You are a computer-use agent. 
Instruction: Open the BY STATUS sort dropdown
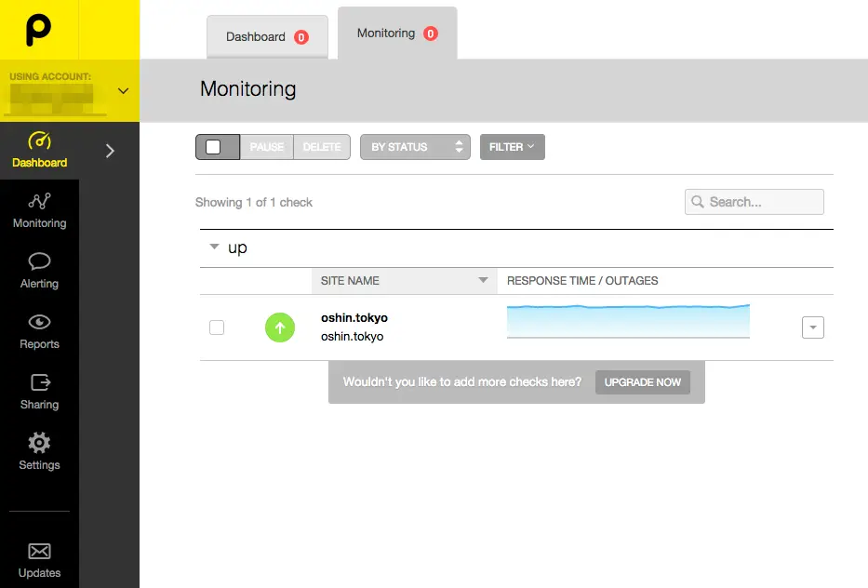click(x=415, y=147)
